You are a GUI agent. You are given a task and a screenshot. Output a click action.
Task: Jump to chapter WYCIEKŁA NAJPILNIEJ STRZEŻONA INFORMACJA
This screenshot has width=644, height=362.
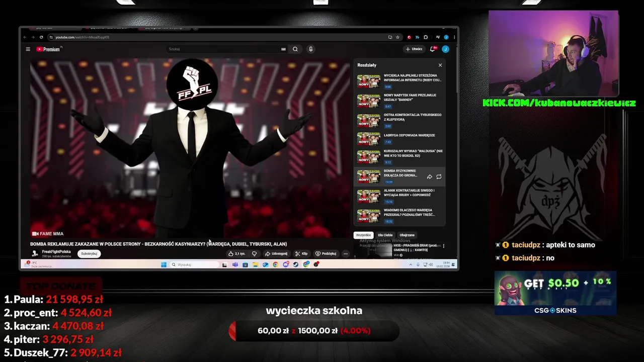(399, 81)
